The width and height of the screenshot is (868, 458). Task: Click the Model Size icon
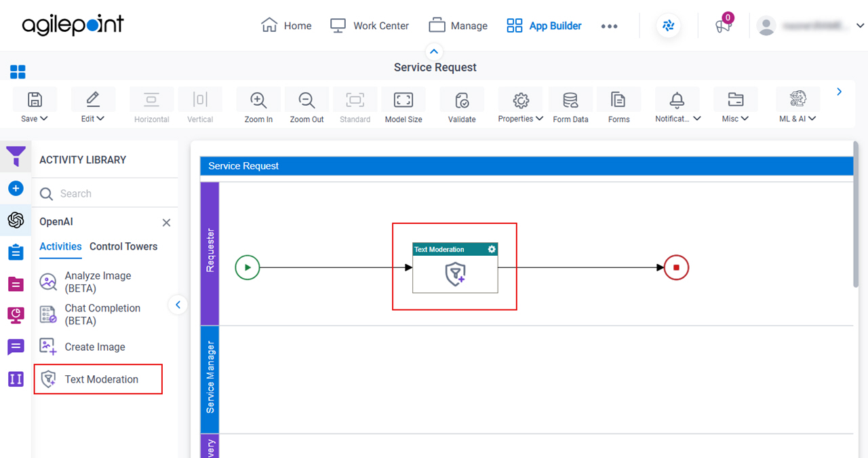(403, 100)
